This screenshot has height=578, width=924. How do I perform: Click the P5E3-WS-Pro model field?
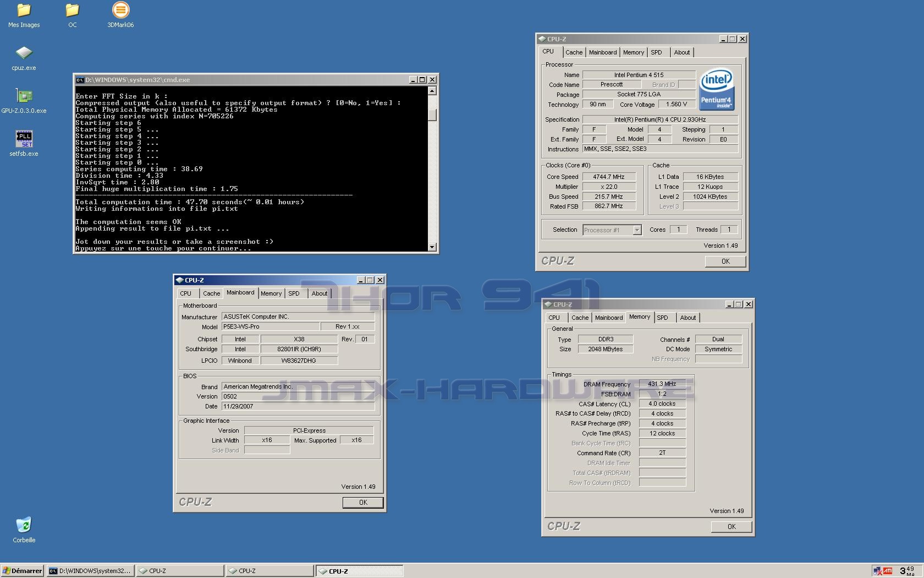click(x=270, y=326)
